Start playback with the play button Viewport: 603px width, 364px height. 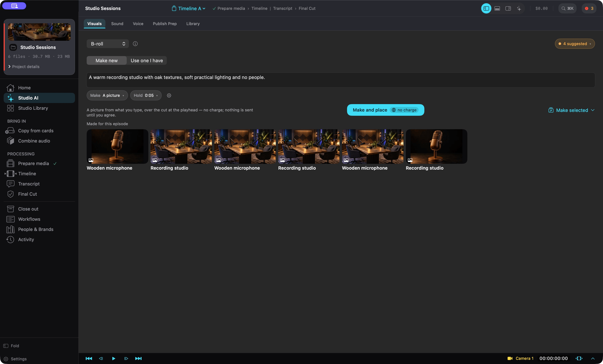[x=114, y=358]
